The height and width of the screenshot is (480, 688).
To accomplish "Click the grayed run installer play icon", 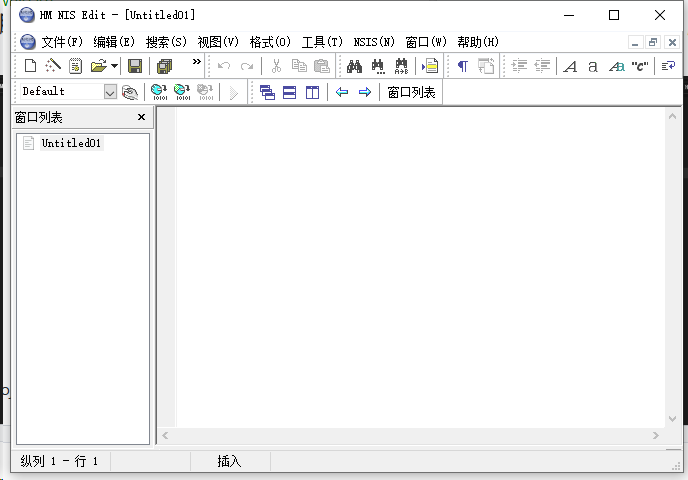I will click(233, 93).
